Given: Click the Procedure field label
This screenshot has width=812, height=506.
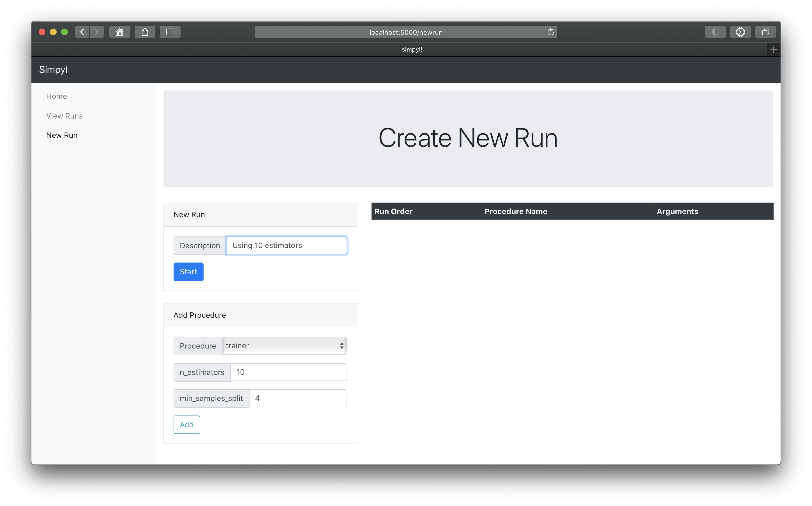Looking at the screenshot, I should pos(198,346).
